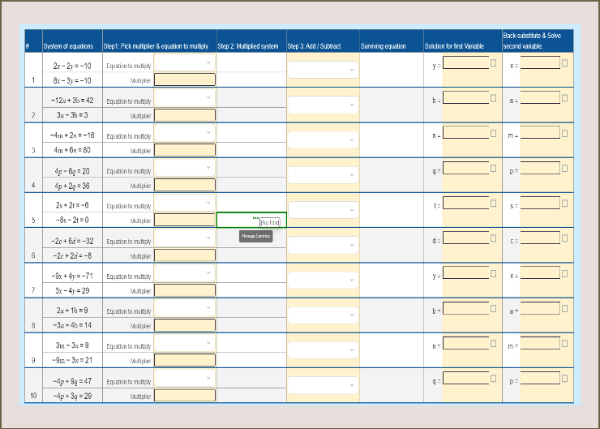Expand Step 3 Add/Subtract dropdown in row 3

323,140
